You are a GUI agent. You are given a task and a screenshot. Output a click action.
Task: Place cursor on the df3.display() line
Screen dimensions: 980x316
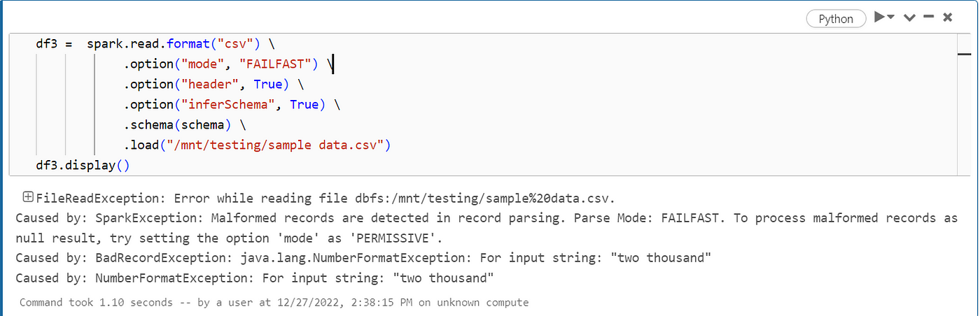pos(83,166)
